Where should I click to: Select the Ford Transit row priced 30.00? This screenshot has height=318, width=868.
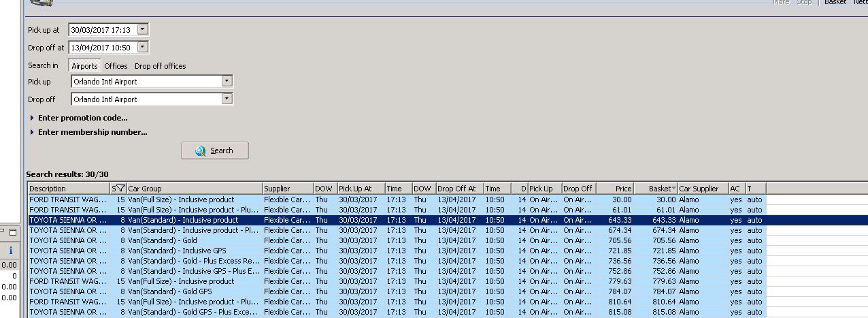[x=397, y=200]
